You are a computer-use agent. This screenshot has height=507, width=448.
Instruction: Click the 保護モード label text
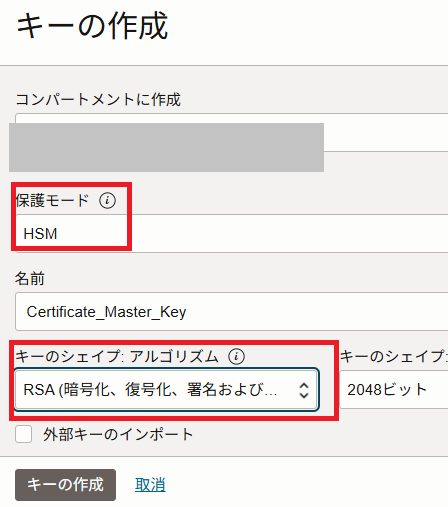click(52, 200)
